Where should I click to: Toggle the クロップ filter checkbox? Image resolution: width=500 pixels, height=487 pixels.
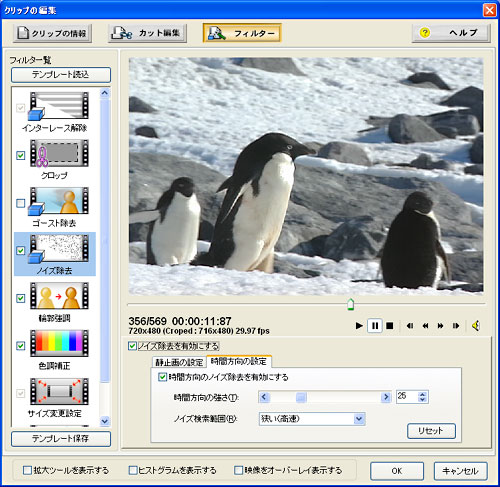click(21, 155)
